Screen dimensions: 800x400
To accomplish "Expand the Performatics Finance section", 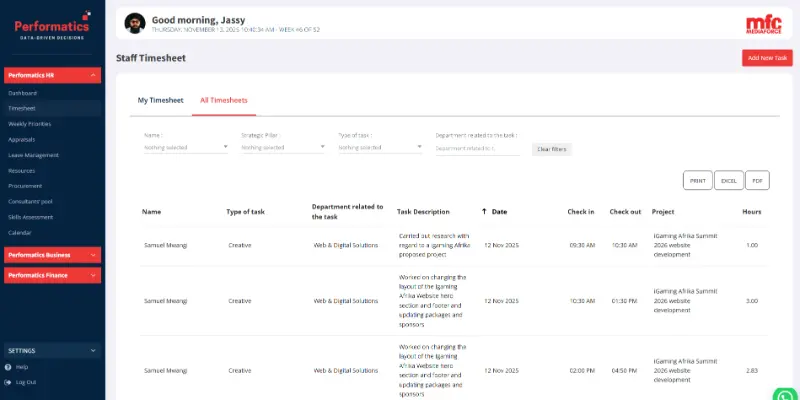I will tap(94, 275).
